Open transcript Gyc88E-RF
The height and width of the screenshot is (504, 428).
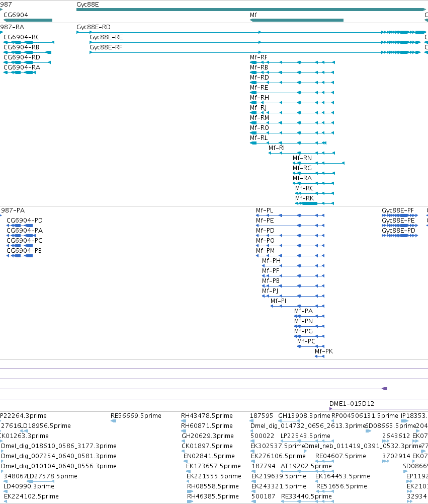(x=106, y=47)
